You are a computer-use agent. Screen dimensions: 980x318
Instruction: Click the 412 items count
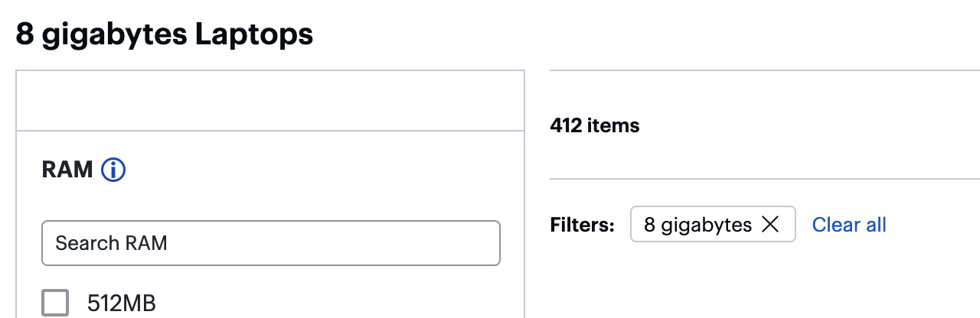click(594, 125)
